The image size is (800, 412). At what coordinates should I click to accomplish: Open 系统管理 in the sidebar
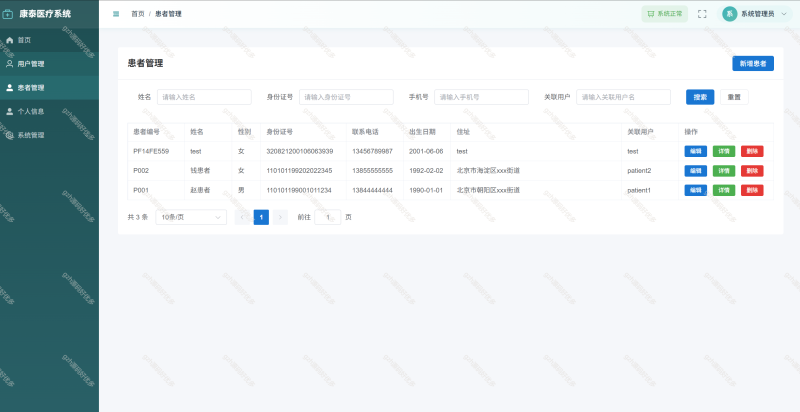(x=49, y=135)
